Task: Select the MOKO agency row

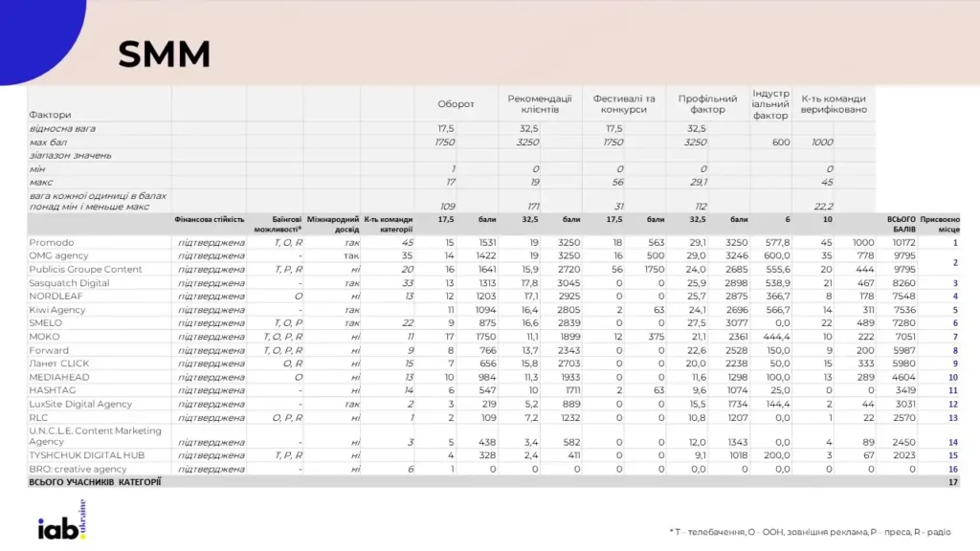Action: click(43, 336)
